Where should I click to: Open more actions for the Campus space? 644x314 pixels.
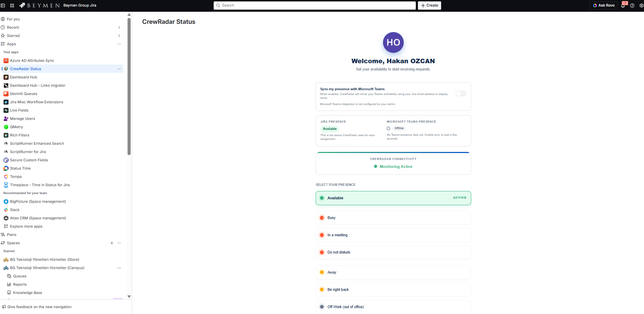(119, 268)
